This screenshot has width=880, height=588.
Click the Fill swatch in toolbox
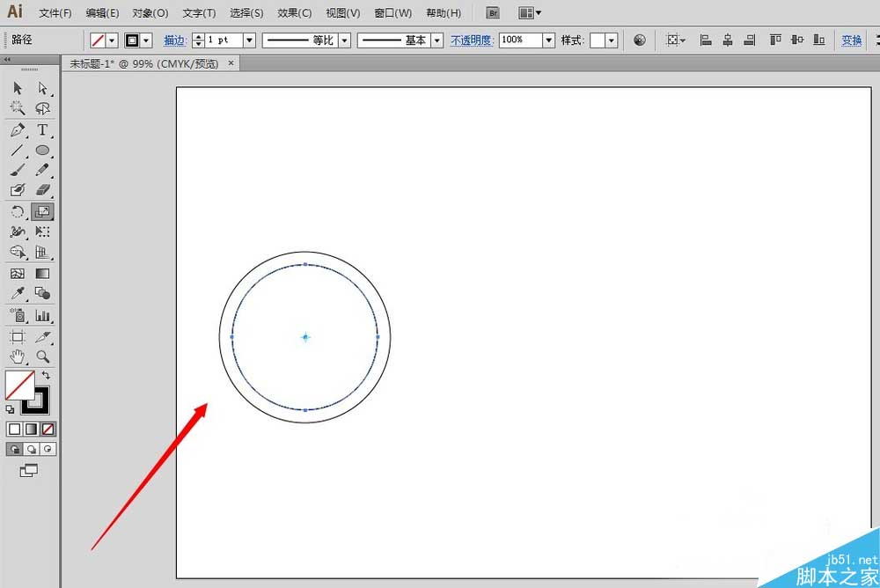pos(20,386)
